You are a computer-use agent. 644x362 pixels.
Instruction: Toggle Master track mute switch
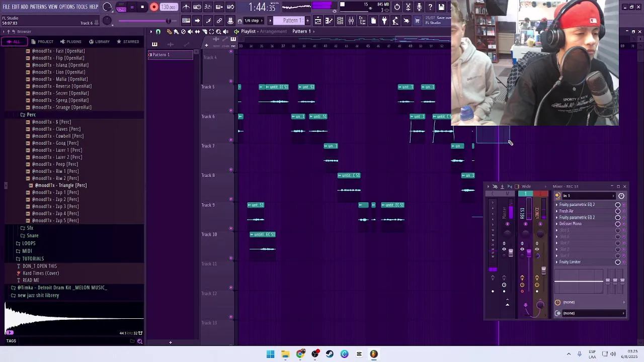507,224
